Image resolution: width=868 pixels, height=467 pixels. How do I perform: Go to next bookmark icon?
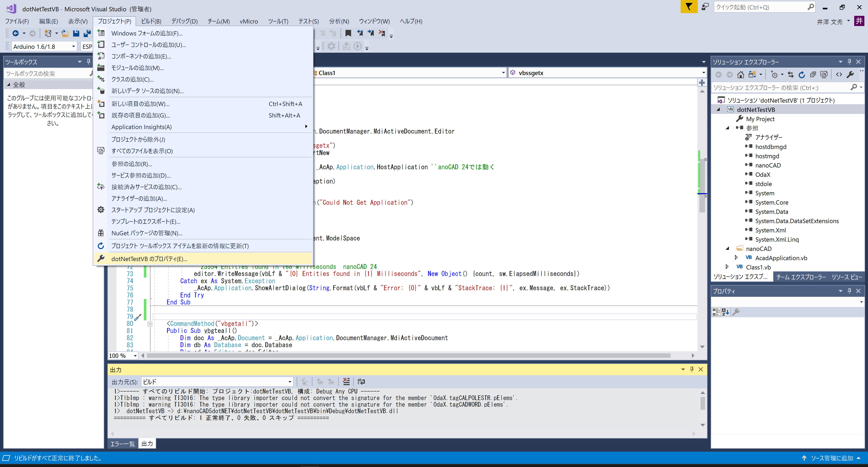371,33
